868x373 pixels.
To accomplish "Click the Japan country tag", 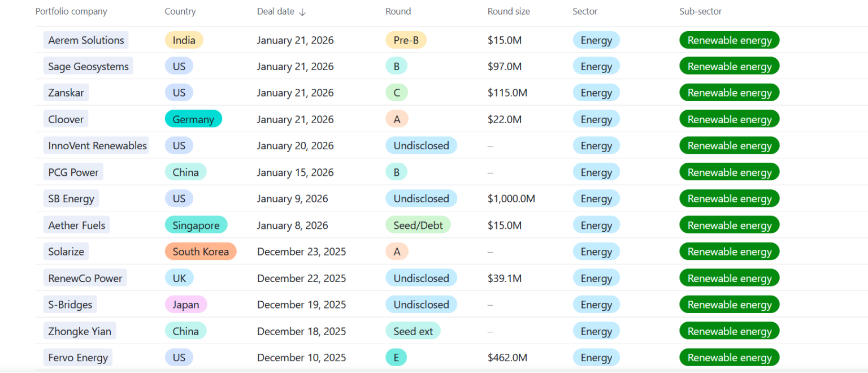I will pos(185,305).
